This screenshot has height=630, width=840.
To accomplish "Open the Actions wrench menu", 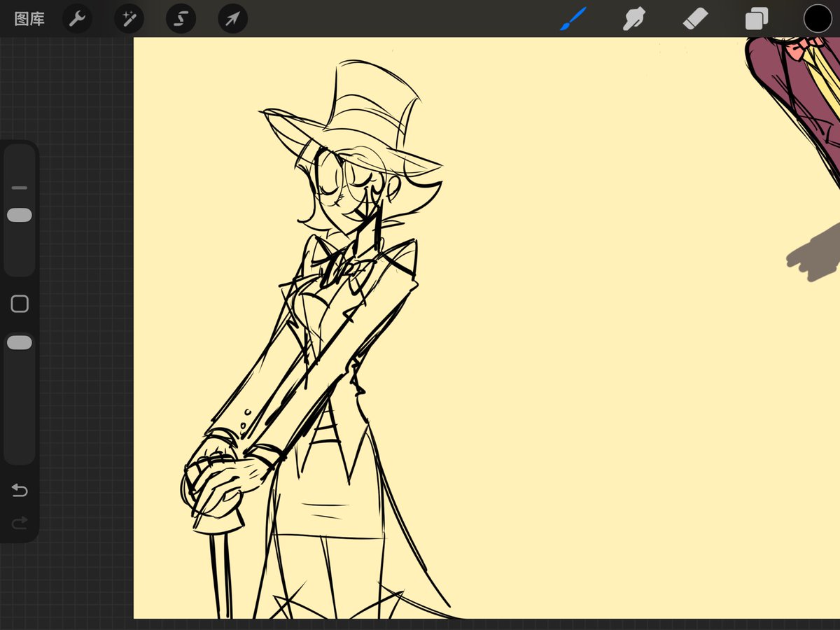I will tap(77, 19).
